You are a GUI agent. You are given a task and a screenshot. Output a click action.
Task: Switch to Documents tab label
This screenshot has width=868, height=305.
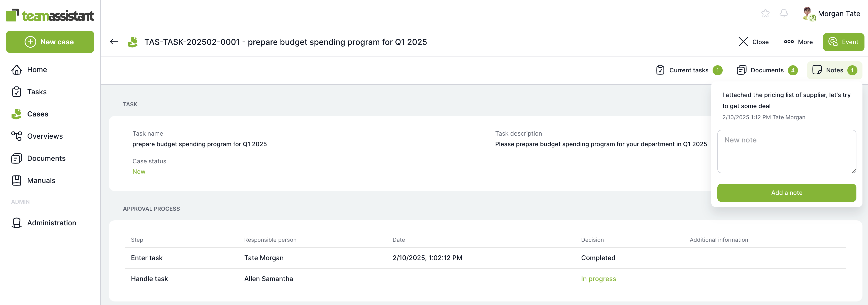pos(767,70)
